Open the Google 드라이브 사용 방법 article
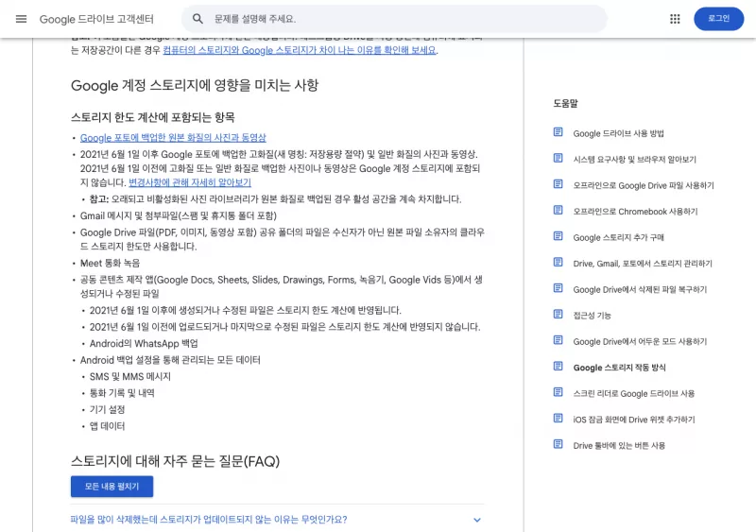Screen dimensions: 756x532 (618, 133)
